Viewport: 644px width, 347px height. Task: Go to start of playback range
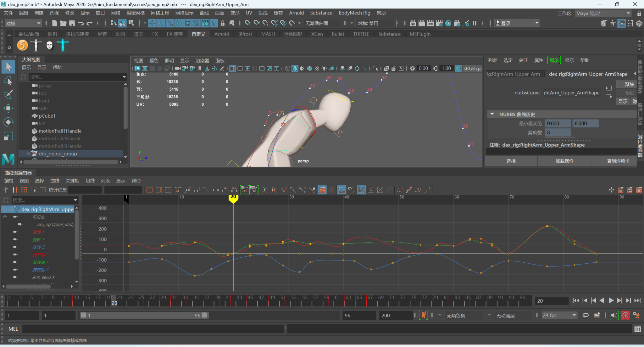[575, 300]
